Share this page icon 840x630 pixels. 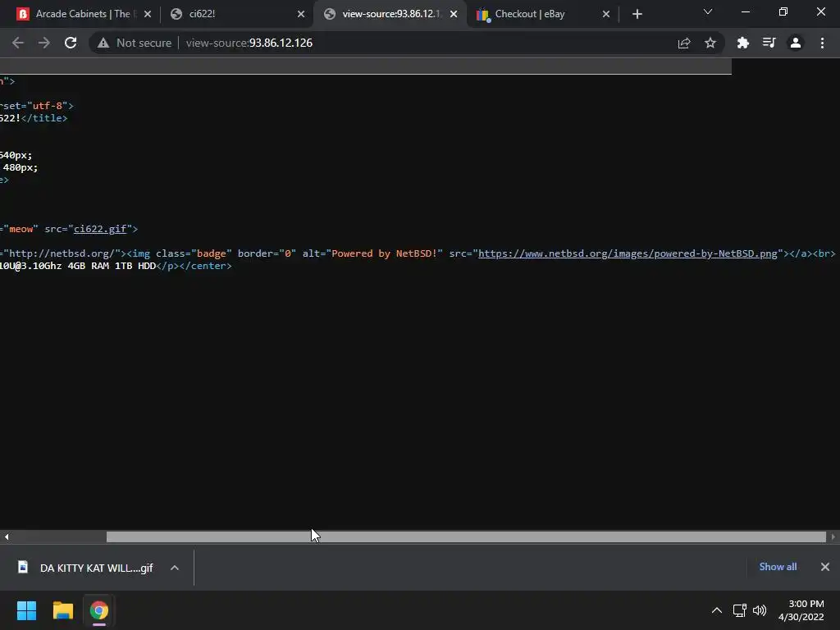[x=684, y=43]
